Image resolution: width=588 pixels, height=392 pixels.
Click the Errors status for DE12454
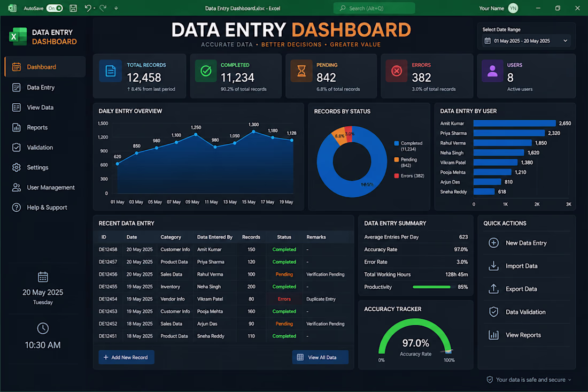click(x=284, y=299)
